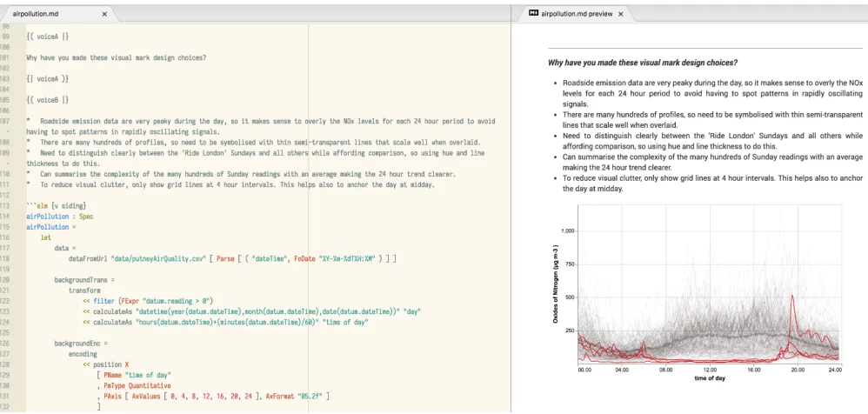Click preview bullet 'There are many hundreds of profiles'

point(712,119)
